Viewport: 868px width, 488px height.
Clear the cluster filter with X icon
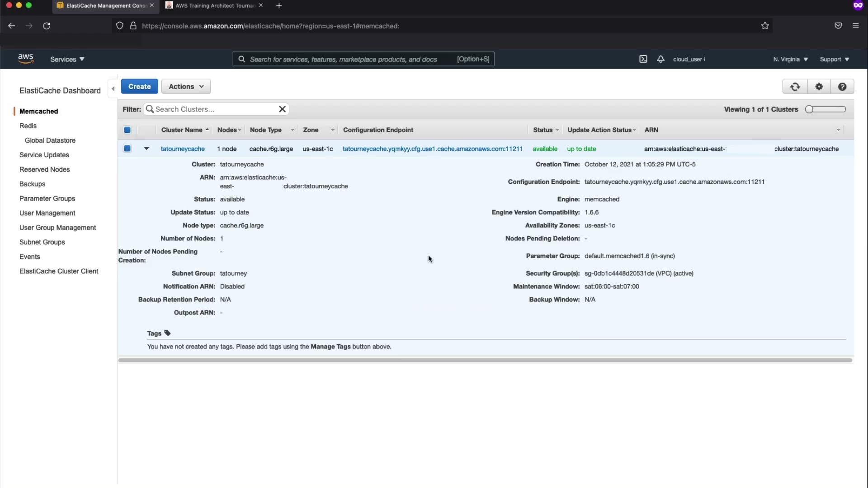[x=282, y=109]
